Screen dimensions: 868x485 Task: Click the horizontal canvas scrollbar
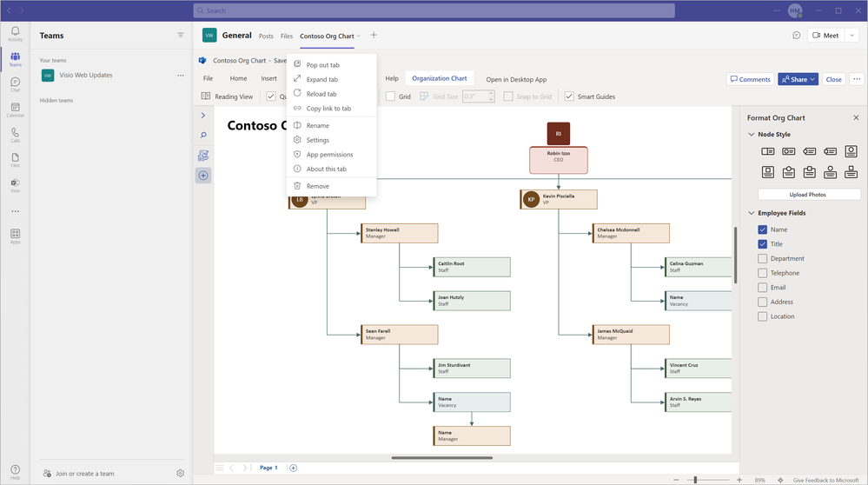(441, 458)
